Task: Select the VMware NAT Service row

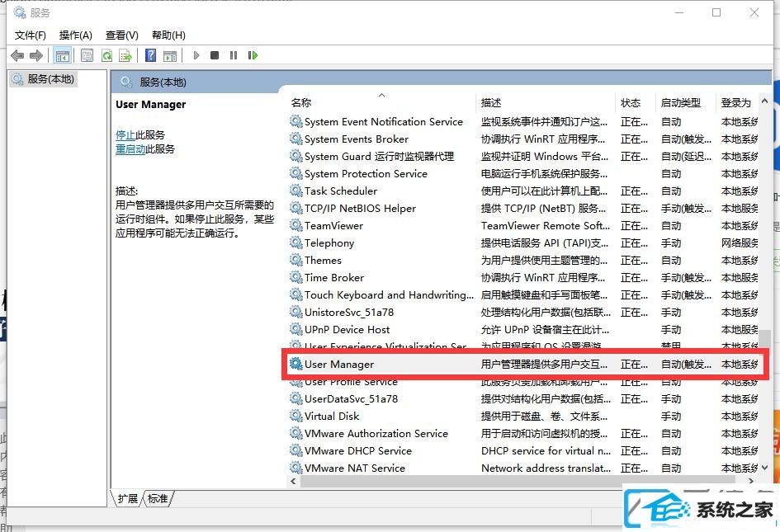Action: 523,468
